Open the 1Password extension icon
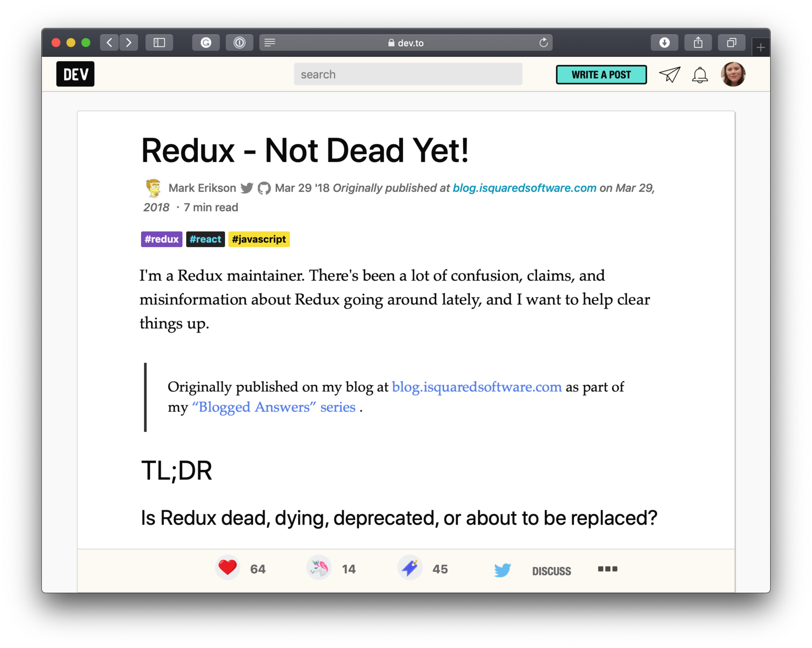Viewport: 812px width, 648px height. [x=239, y=43]
